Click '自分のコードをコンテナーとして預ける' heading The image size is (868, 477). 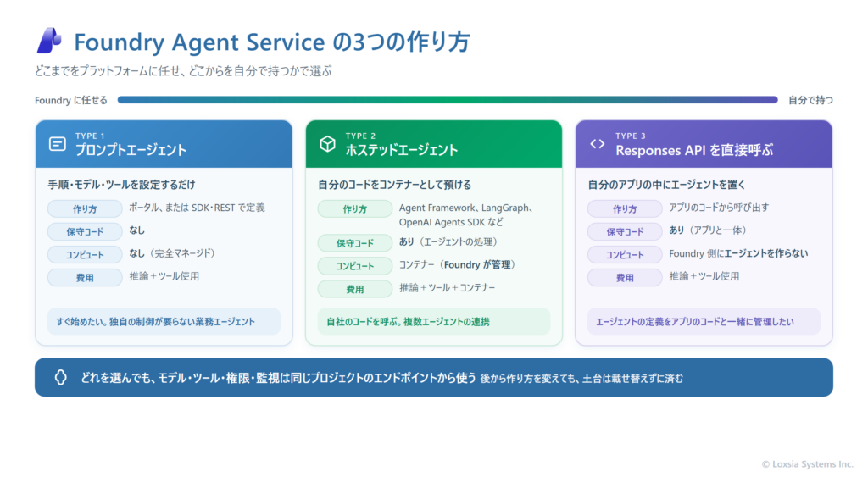click(395, 185)
